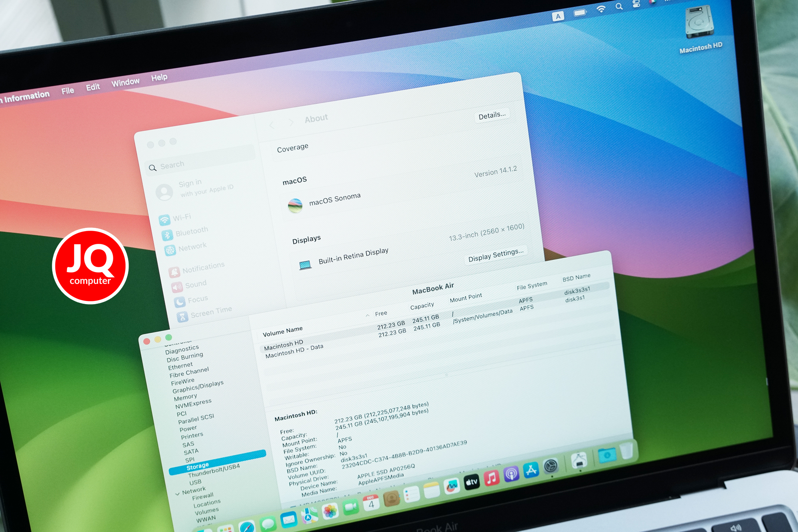Launch Freeform from the Dock
The width and height of the screenshot is (798, 532).
[452, 486]
